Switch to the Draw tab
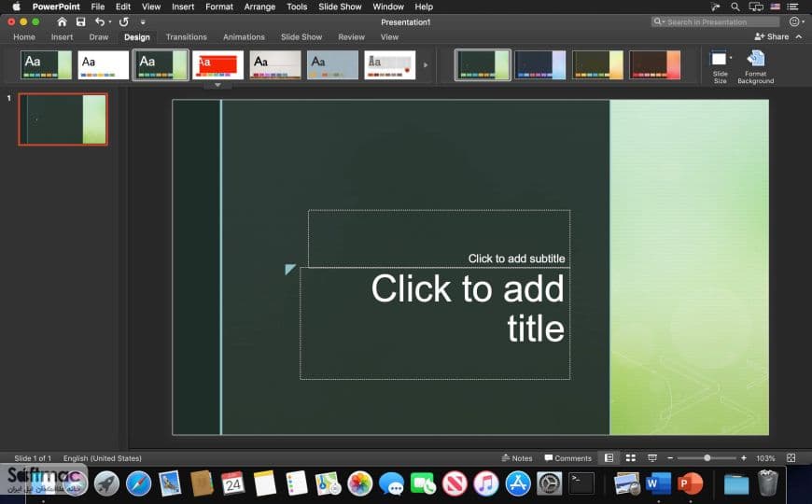Screen dimensions: 812x504 point(98,36)
